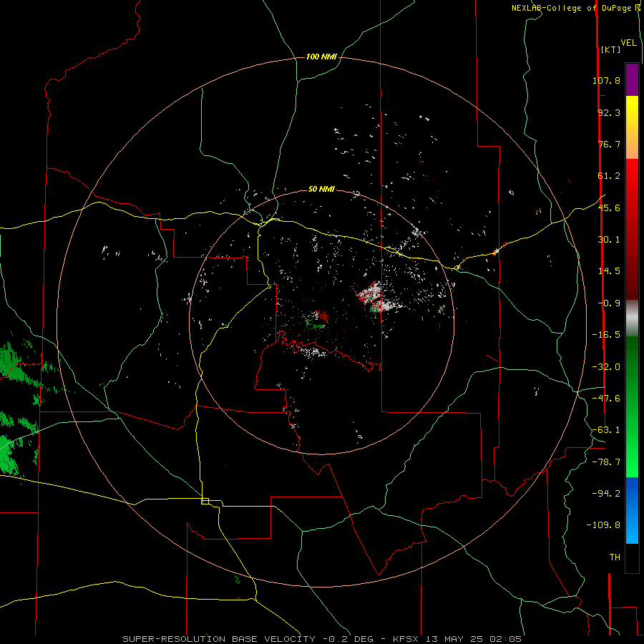The image size is (644, 644).
Task: Select the 76.7 velocity scale value
Action: (x=609, y=144)
